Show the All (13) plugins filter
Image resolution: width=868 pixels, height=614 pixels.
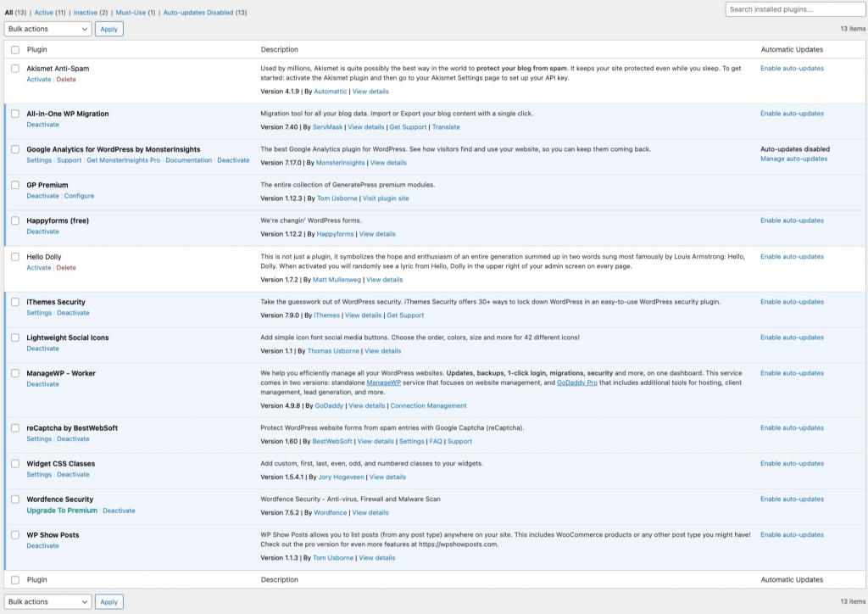[x=15, y=12]
